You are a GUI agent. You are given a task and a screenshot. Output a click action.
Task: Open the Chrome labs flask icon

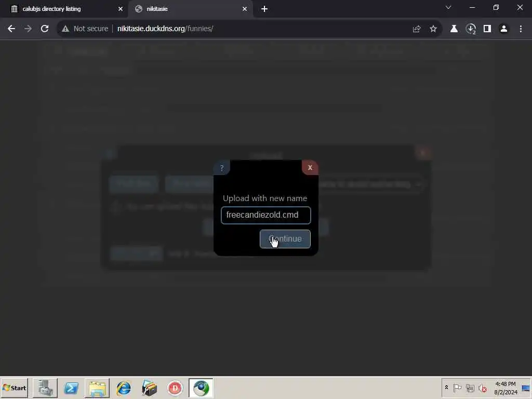click(x=454, y=29)
